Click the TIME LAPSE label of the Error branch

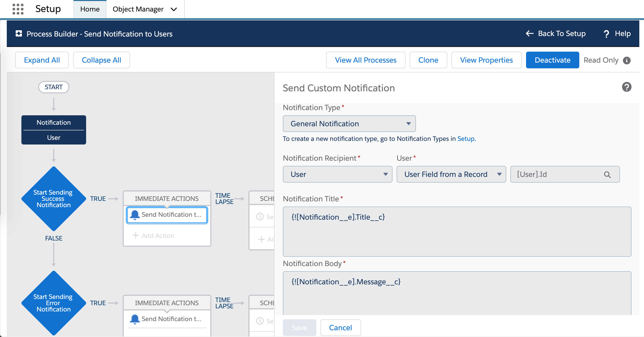[224, 303]
